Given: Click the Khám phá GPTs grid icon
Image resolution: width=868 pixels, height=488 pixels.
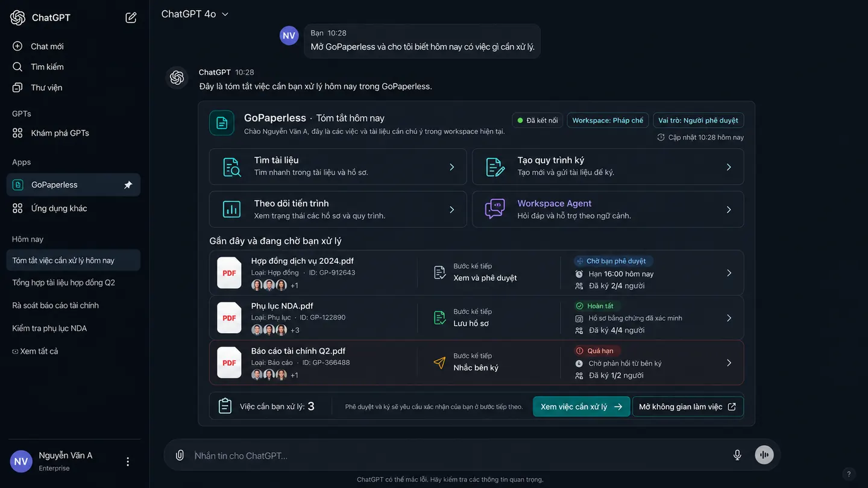Looking at the screenshot, I should [x=17, y=133].
